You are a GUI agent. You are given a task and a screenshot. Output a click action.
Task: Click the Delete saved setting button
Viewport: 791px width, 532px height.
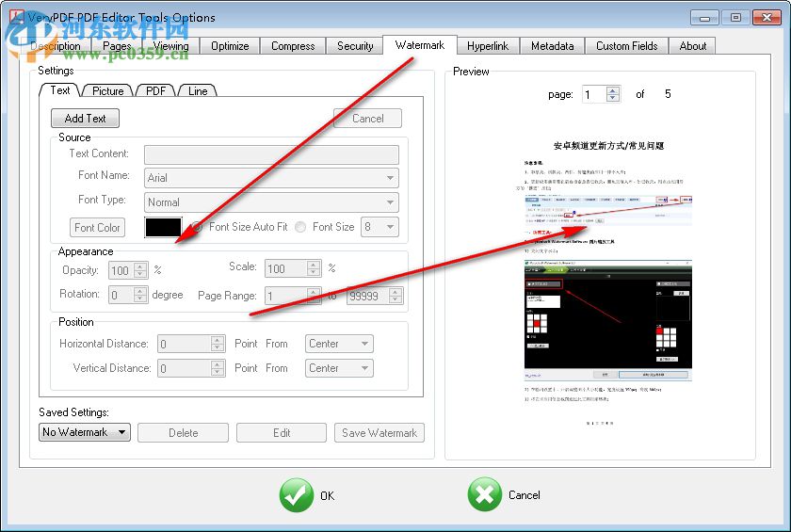click(x=183, y=432)
